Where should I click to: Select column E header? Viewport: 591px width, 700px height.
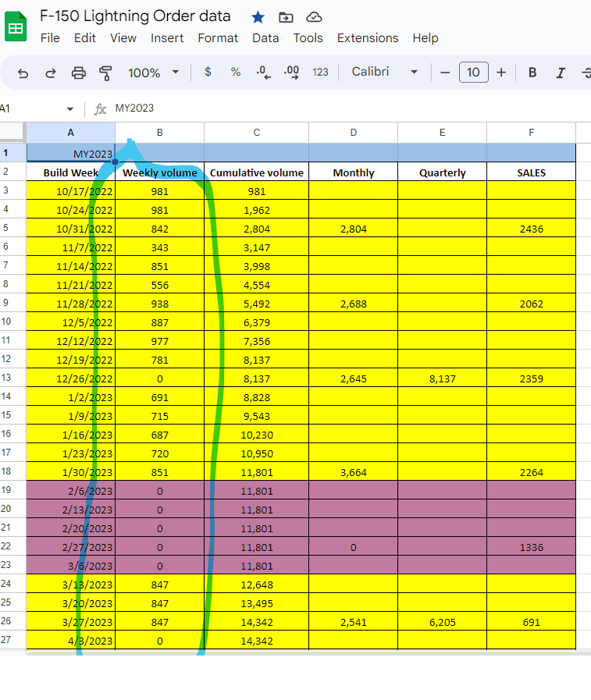(442, 133)
